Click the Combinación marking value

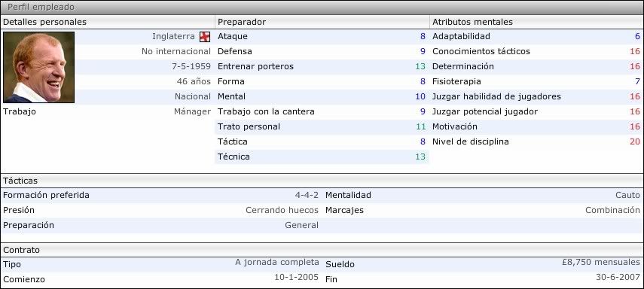(613, 210)
